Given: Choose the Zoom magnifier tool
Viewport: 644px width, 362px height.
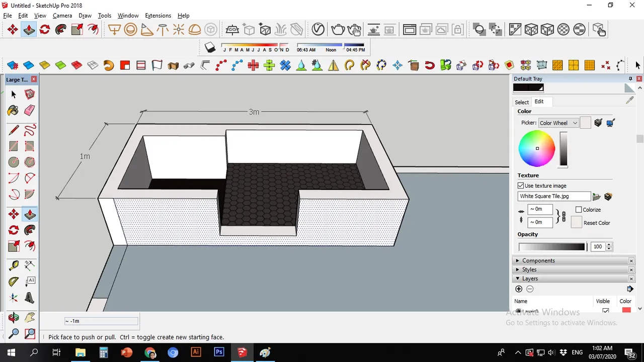Looking at the screenshot, I should coord(14,333).
